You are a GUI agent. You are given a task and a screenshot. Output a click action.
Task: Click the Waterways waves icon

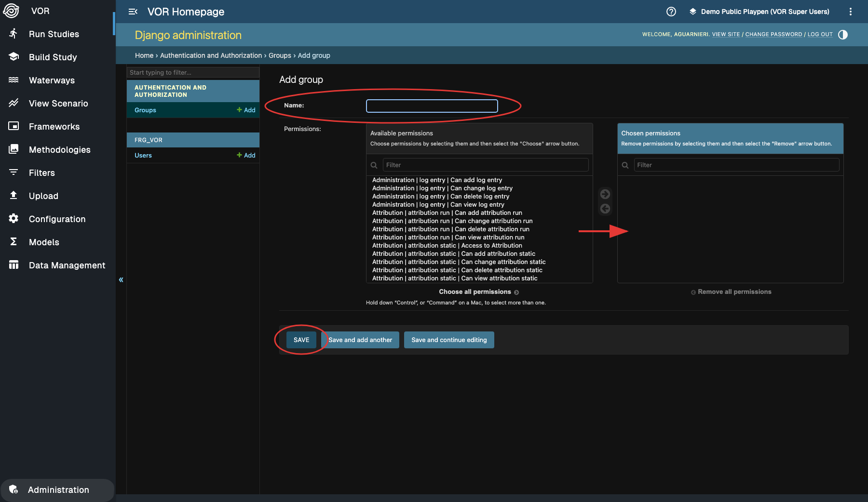click(14, 80)
